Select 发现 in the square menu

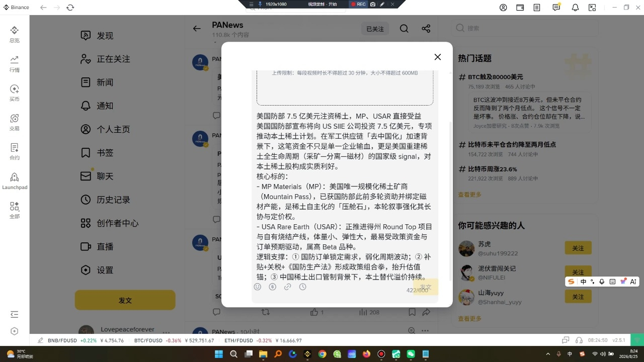105,36
